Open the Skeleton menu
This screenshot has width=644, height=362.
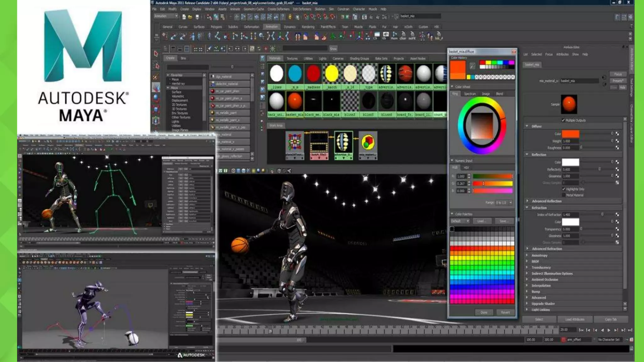(320, 9)
